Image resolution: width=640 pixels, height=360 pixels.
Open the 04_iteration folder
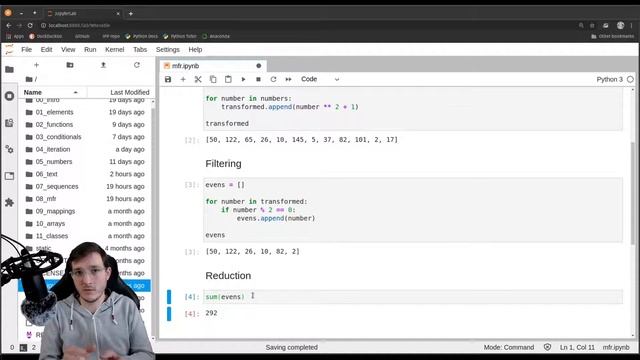85,149
